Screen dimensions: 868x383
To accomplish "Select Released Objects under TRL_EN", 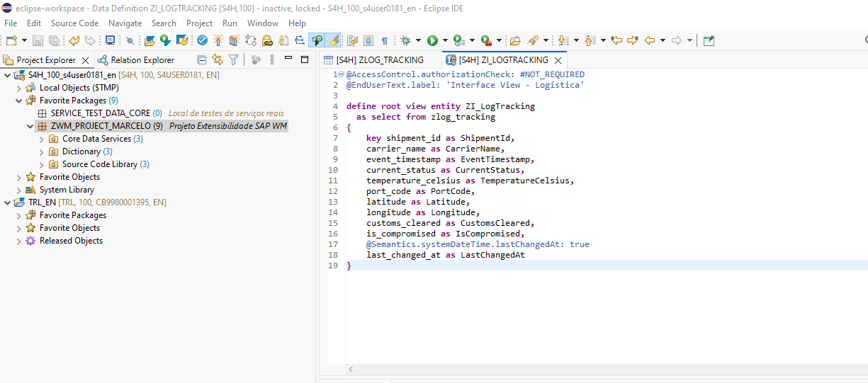I will coord(71,241).
